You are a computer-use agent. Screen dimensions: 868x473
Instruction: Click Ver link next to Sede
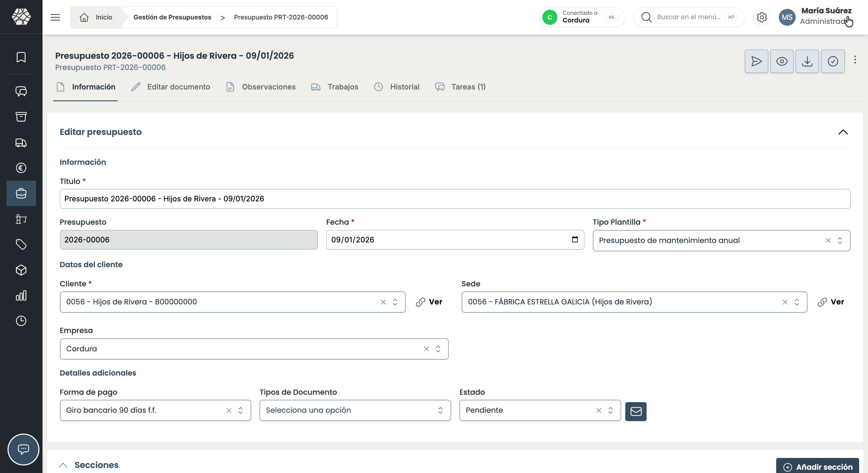(831, 302)
